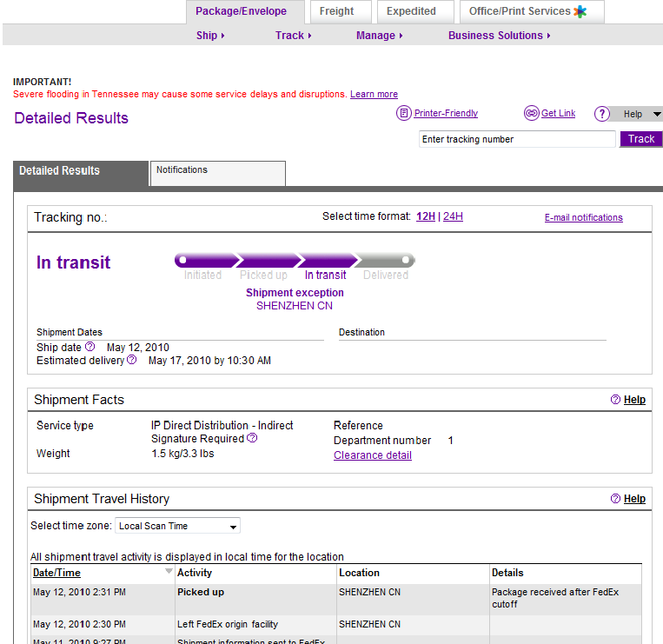This screenshot has height=644, width=663.
Task: Open the Select time zone dropdown
Action: pyautogui.click(x=177, y=526)
